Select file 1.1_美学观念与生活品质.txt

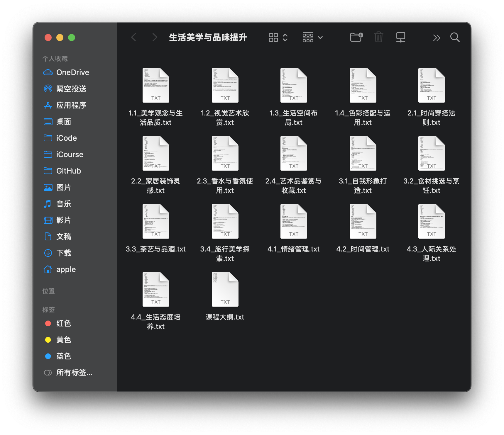click(x=156, y=97)
